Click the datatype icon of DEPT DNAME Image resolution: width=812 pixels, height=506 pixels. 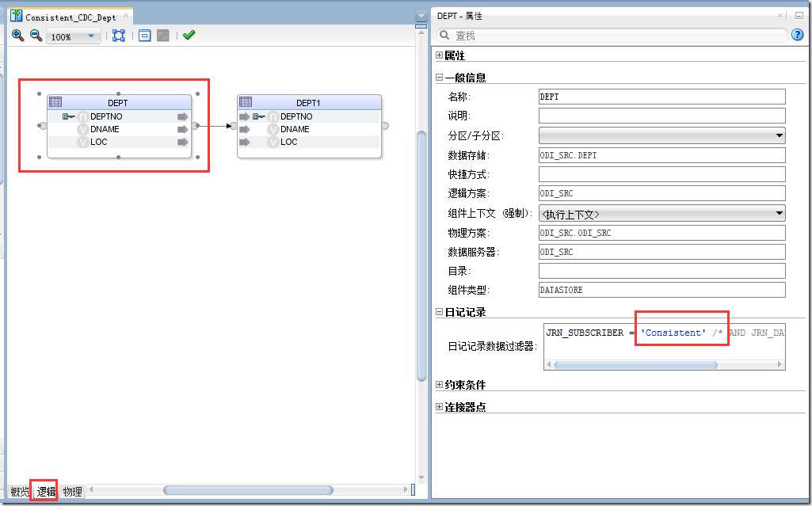click(82, 129)
